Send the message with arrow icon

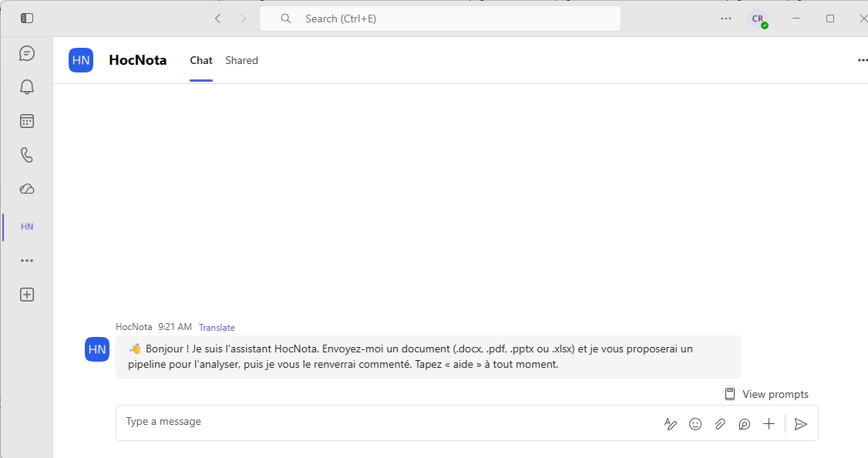point(800,424)
